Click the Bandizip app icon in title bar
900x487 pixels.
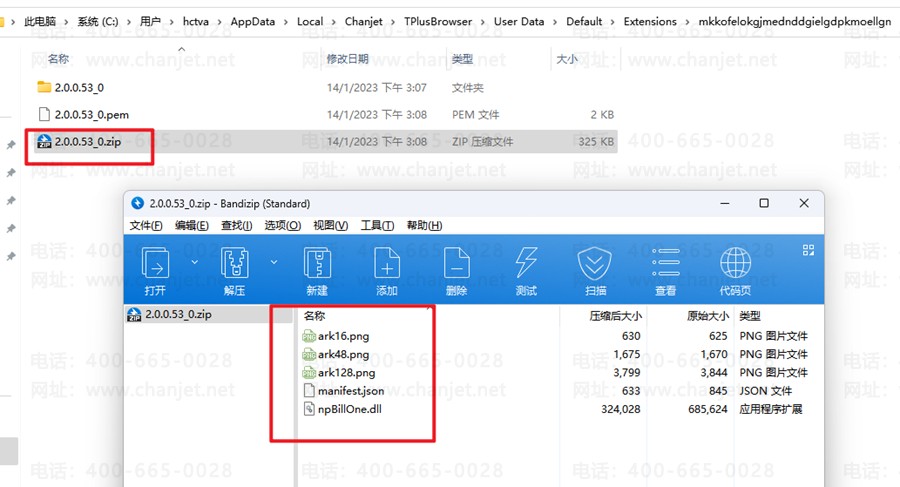(x=137, y=203)
